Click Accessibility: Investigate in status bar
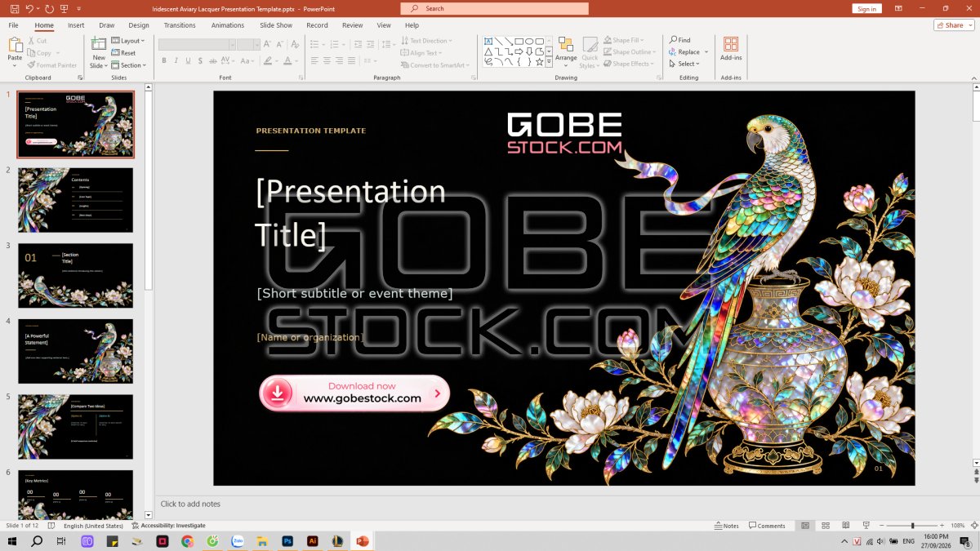The image size is (980, 551). point(168,526)
